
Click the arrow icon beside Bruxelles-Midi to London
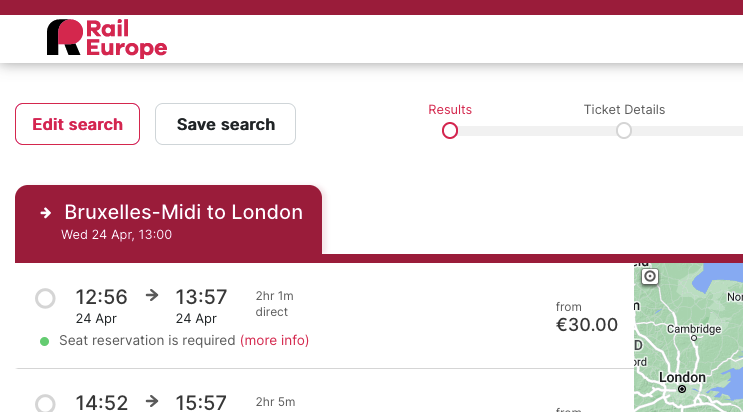[x=46, y=213]
